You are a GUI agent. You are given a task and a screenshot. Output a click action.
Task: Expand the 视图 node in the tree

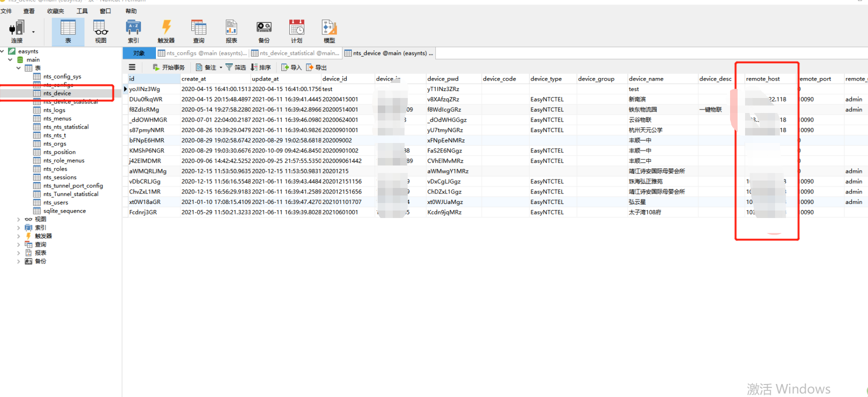[18, 219]
